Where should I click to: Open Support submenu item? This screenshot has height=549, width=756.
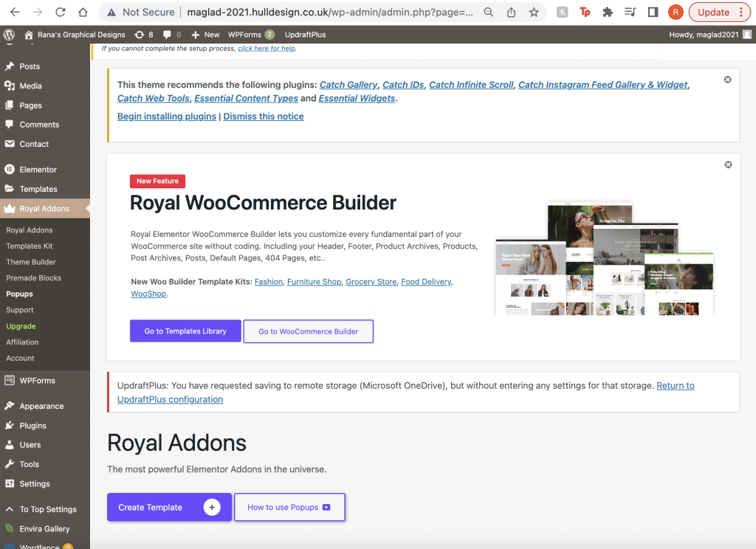(20, 310)
